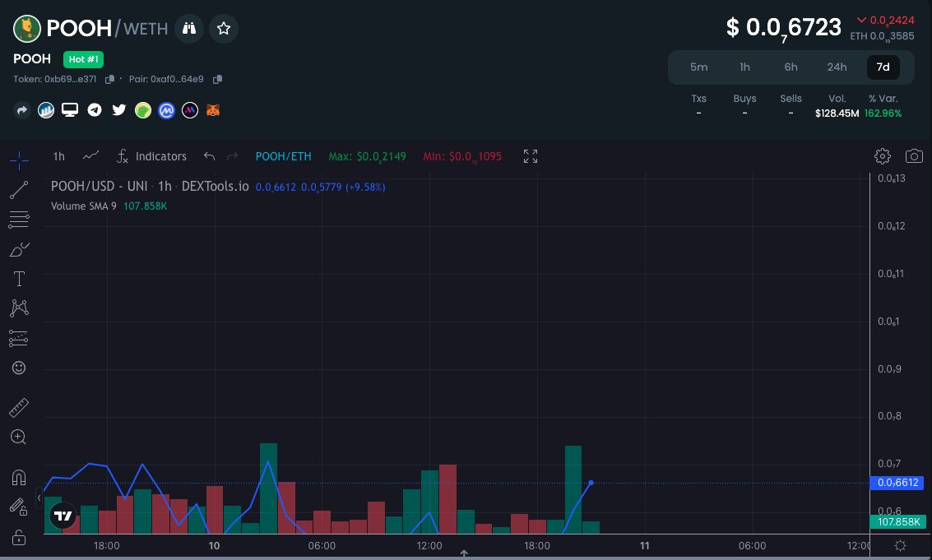This screenshot has width=932, height=560.
Task: Redo the chart action
Action: tap(233, 156)
